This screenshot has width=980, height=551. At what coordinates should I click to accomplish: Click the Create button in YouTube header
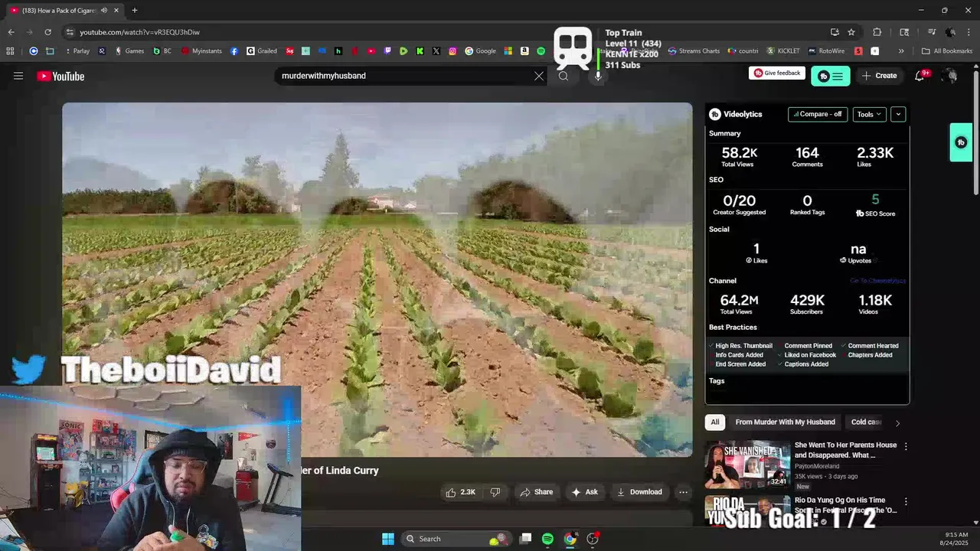879,76
